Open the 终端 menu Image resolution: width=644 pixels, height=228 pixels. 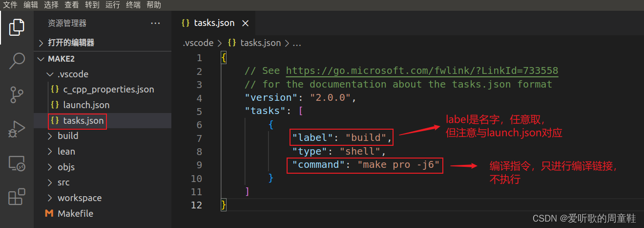133,5
